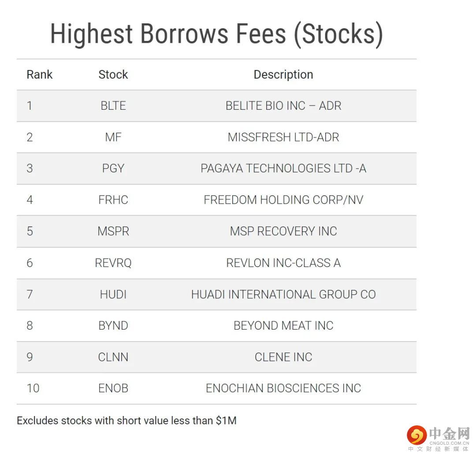This screenshot has height=457, width=476.
Task: Click the short value exclusion footnote
Action: coord(126,420)
